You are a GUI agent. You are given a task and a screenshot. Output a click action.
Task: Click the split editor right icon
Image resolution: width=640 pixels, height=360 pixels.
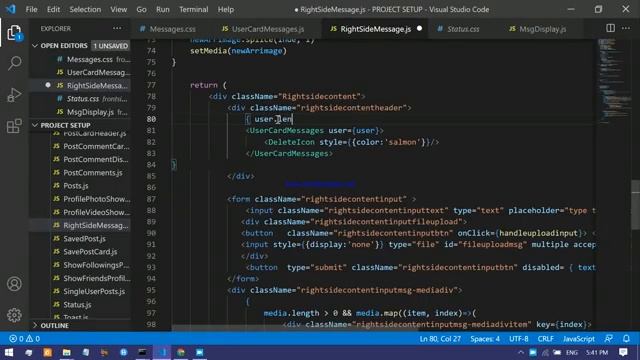tap(610, 28)
